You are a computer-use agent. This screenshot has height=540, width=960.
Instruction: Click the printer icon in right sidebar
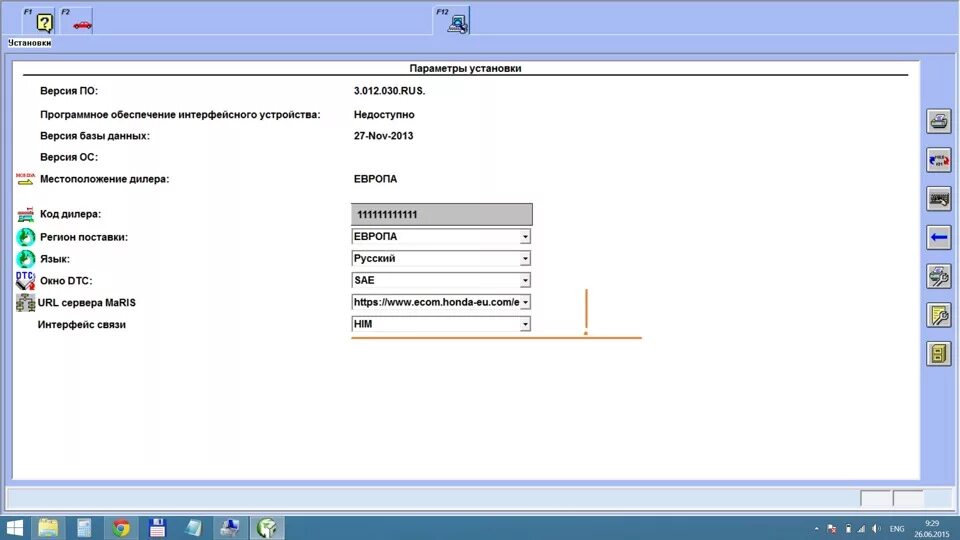[939, 121]
